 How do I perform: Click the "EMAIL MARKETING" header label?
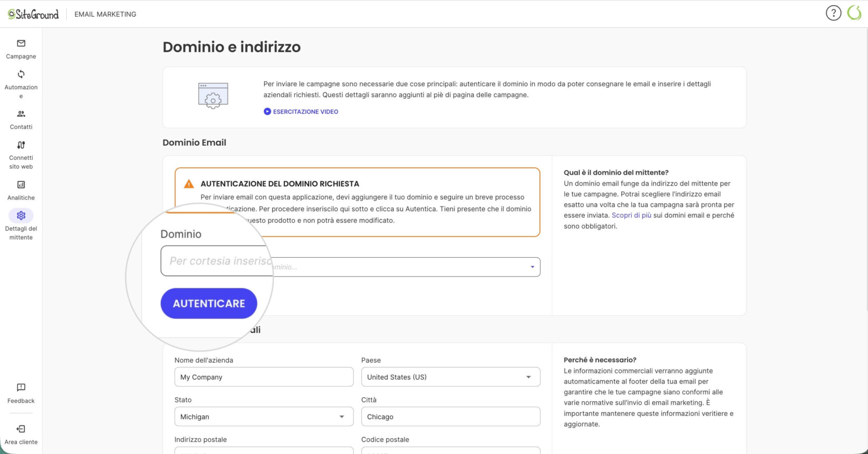click(x=105, y=14)
